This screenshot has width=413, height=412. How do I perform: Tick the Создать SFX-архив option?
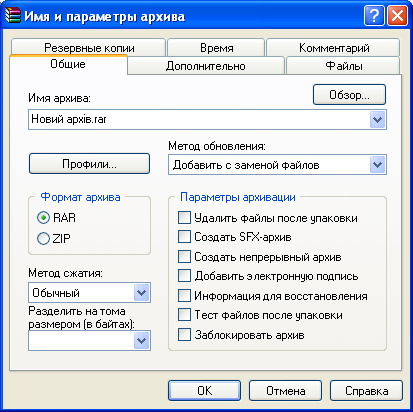pos(184,237)
